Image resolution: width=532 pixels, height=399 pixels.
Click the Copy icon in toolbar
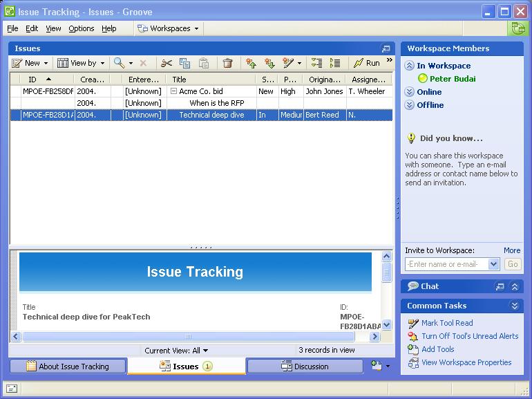point(185,63)
